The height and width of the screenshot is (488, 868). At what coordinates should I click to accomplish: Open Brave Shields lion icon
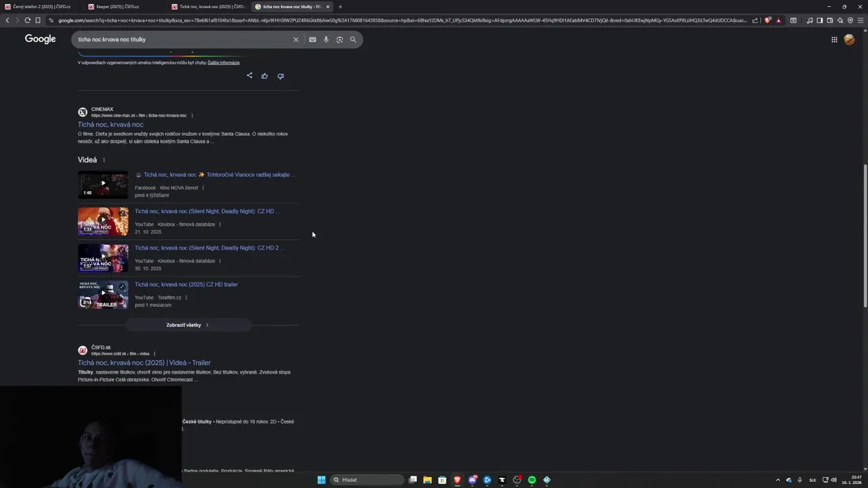coord(768,20)
